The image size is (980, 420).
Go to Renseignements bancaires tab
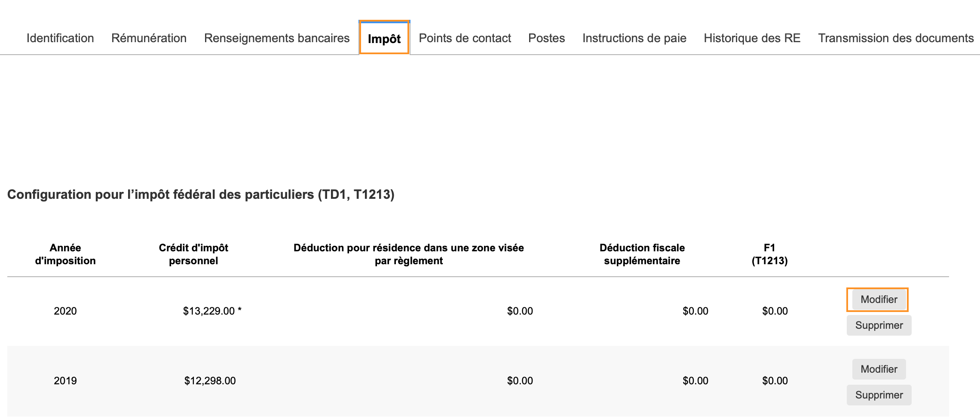point(277,38)
